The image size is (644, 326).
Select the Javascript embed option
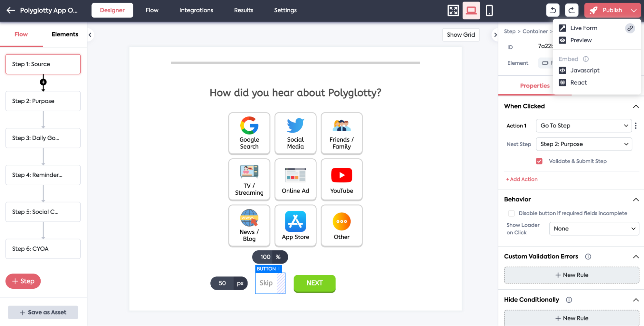[585, 70]
